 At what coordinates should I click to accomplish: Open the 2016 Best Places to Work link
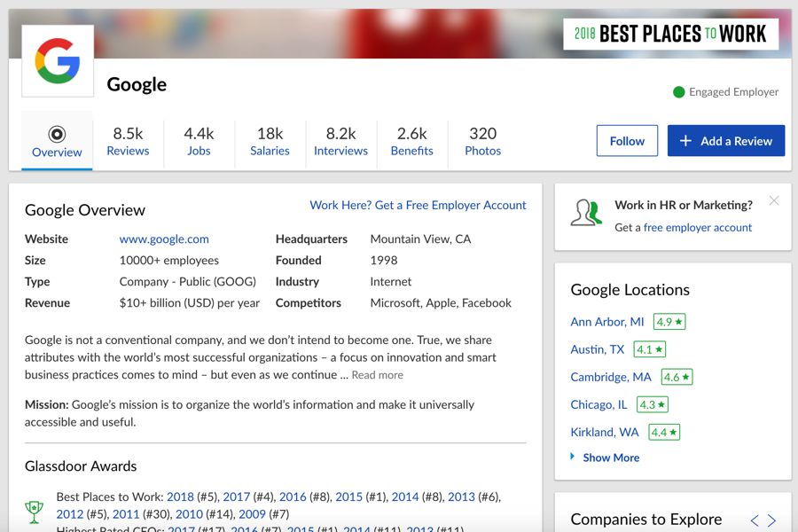click(x=293, y=497)
